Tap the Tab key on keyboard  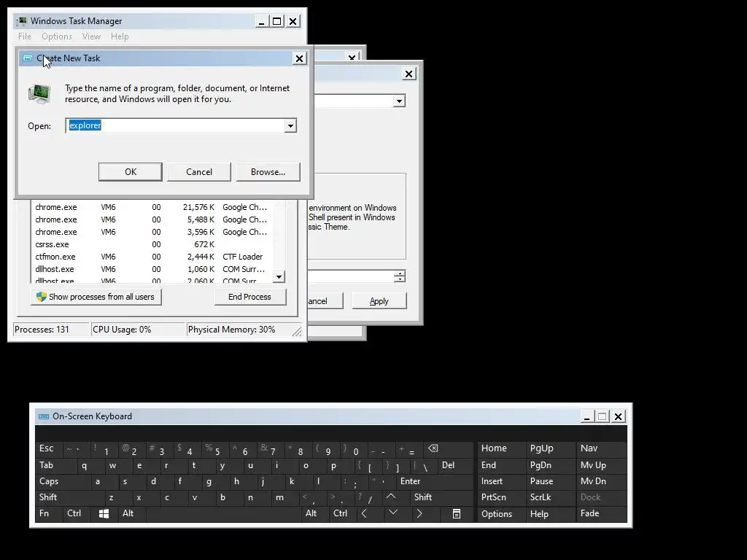point(55,465)
